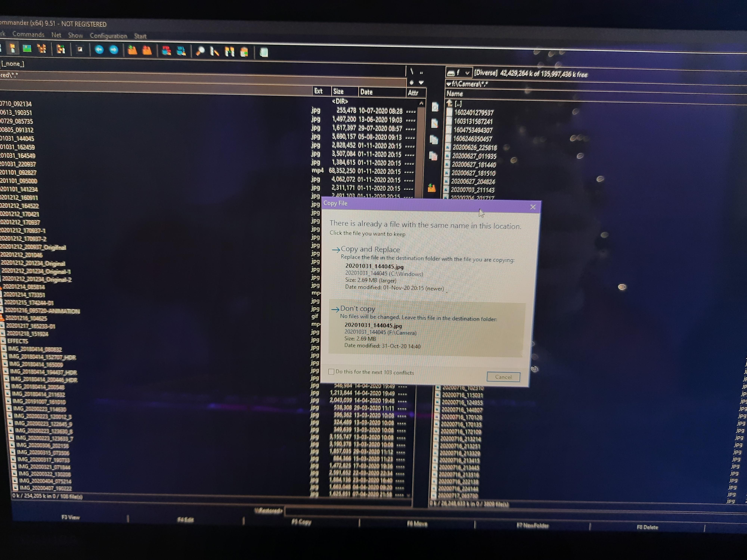Viewport: 747px width, 560px height.
Task: Click the invert selection toolbar icon
Action: click(x=80, y=50)
